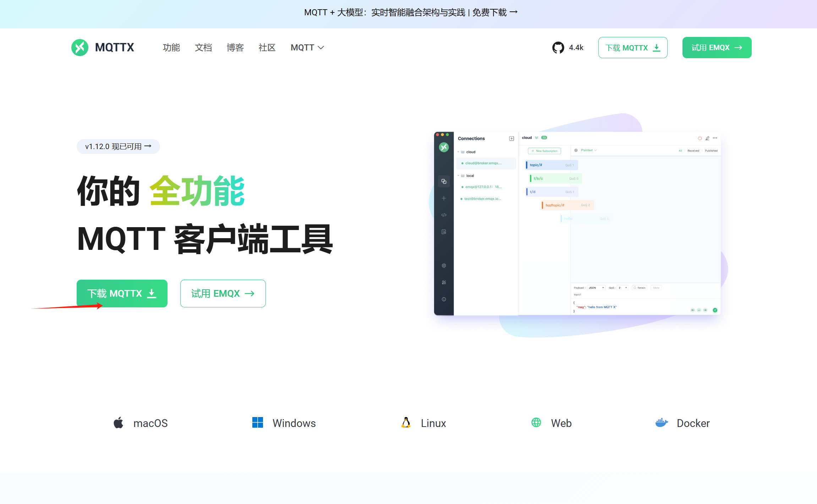This screenshot has height=504, width=817.
Task: Select the testtopic/# orange subscription
Action: [x=567, y=205]
